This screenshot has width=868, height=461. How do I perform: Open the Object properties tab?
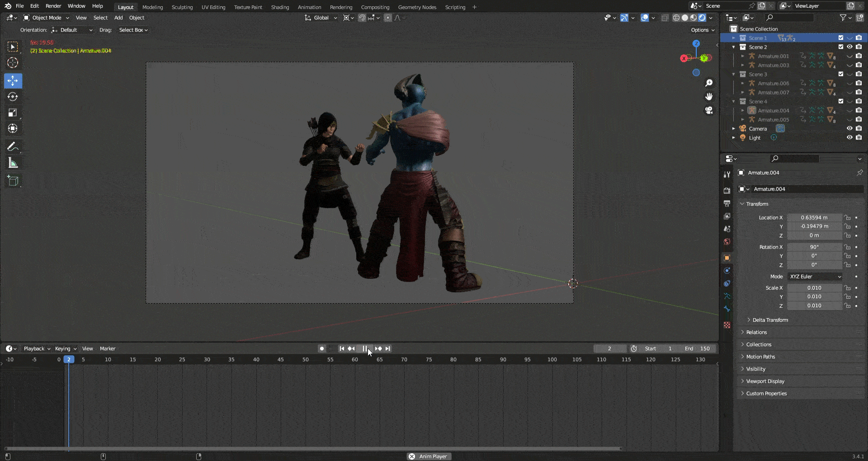(x=727, y=258)
